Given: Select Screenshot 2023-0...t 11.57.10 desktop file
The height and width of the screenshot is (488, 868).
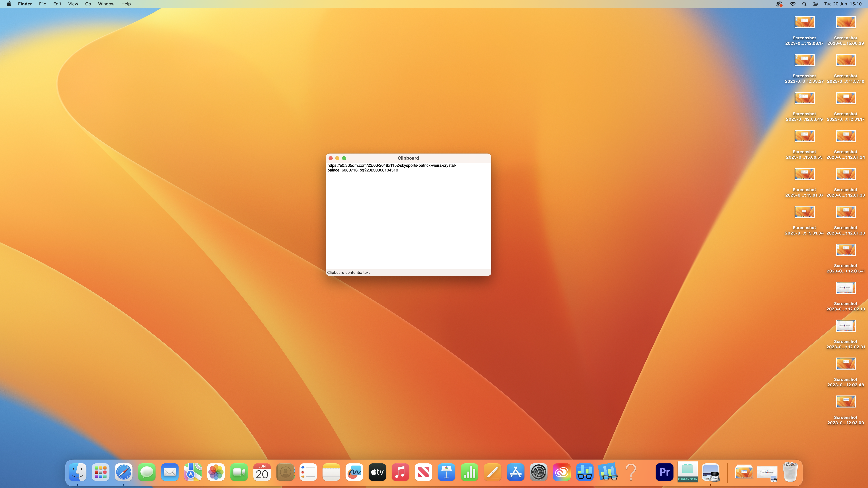Looking at the screenshot, I should click(x=846, y=68).
